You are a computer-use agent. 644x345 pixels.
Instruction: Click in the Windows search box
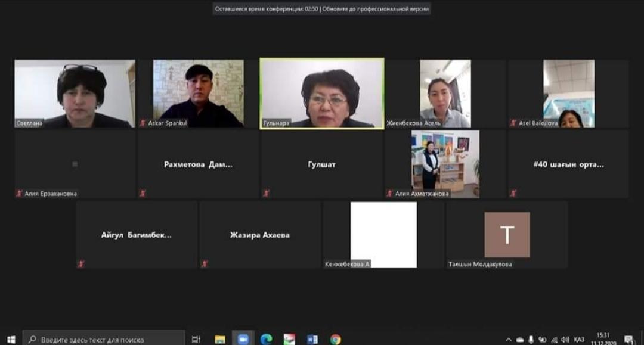click(104, 340)
